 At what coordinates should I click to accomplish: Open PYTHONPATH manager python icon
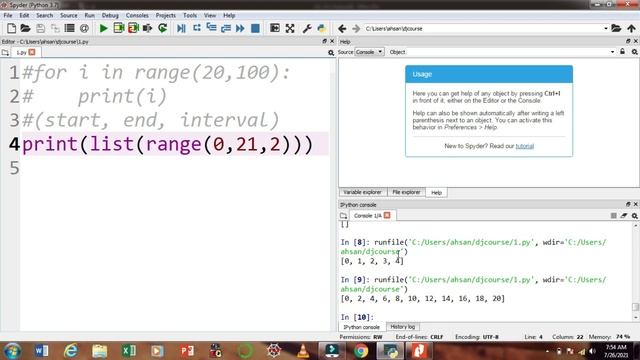(322, 28)
